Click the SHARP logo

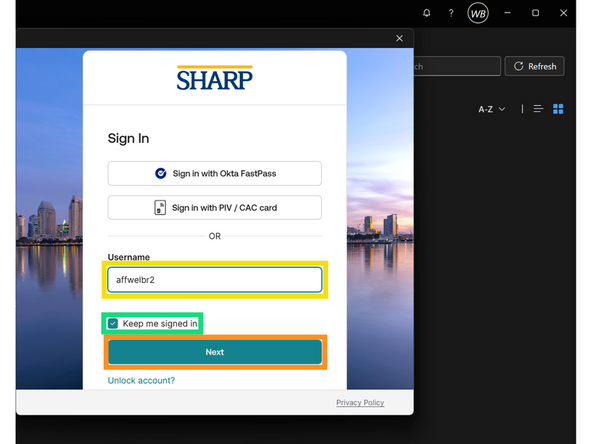214,78
